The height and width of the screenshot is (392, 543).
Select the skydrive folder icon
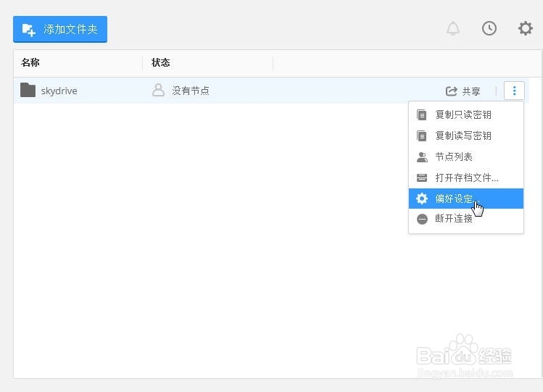click(28, 91)
